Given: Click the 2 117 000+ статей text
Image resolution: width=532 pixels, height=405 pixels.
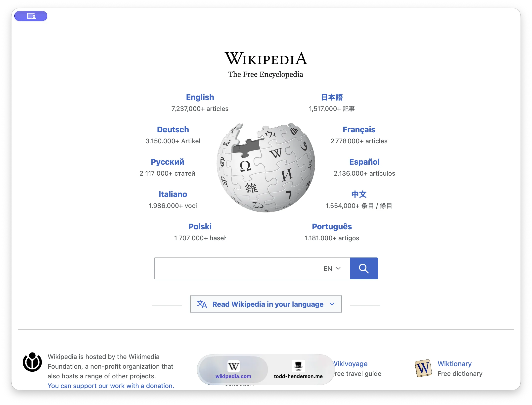Looking at the screenshot, I should 167,173.
